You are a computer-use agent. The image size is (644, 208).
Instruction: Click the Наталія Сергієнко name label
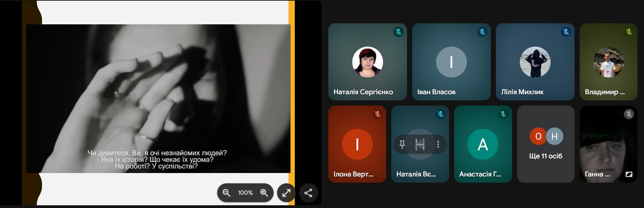363,92
